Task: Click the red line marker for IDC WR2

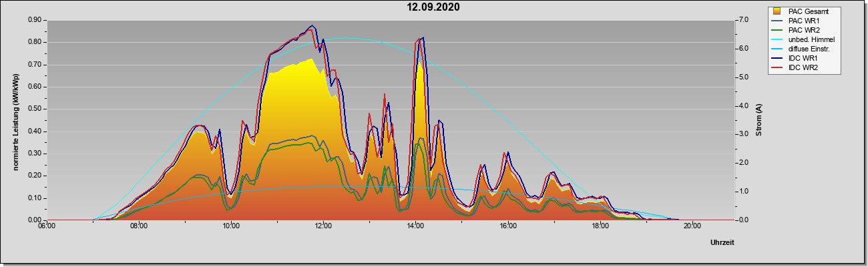Action: pos(777,67)
